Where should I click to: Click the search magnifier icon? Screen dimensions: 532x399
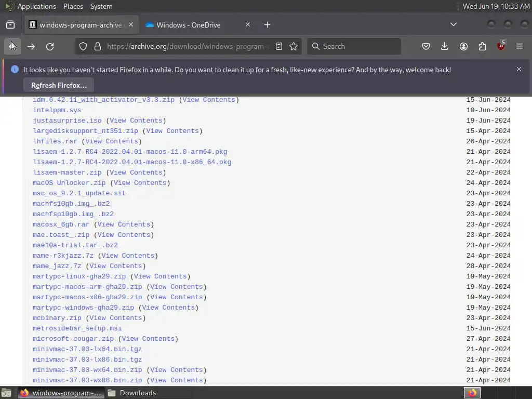[315, 46]
